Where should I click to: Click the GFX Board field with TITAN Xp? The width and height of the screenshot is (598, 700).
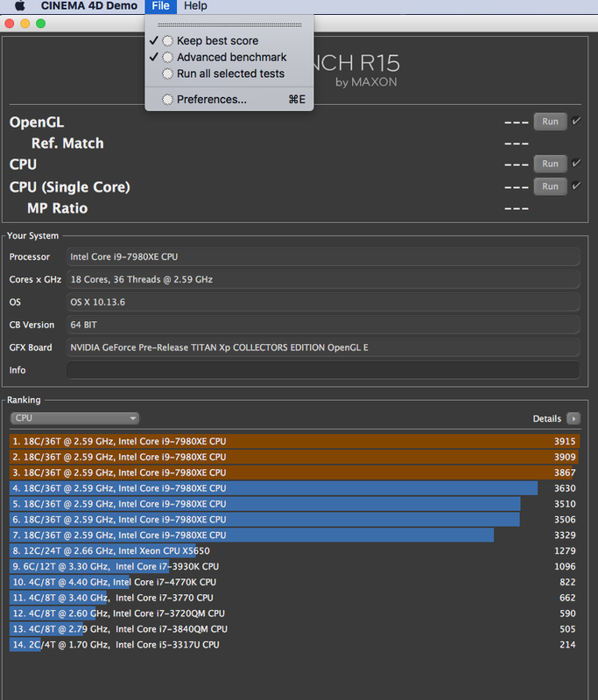tap(323, 347)
